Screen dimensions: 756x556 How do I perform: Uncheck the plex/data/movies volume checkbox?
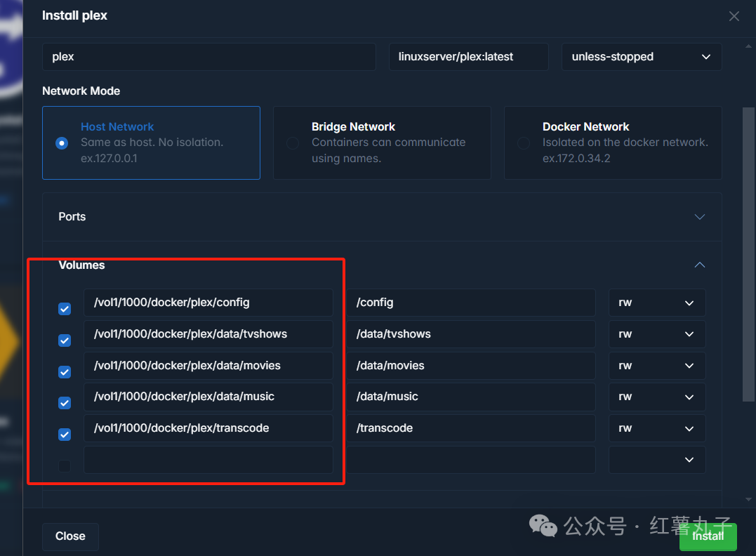65,372
